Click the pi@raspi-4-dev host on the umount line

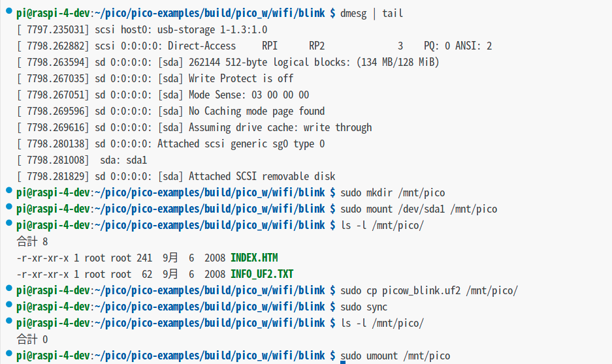53,356
